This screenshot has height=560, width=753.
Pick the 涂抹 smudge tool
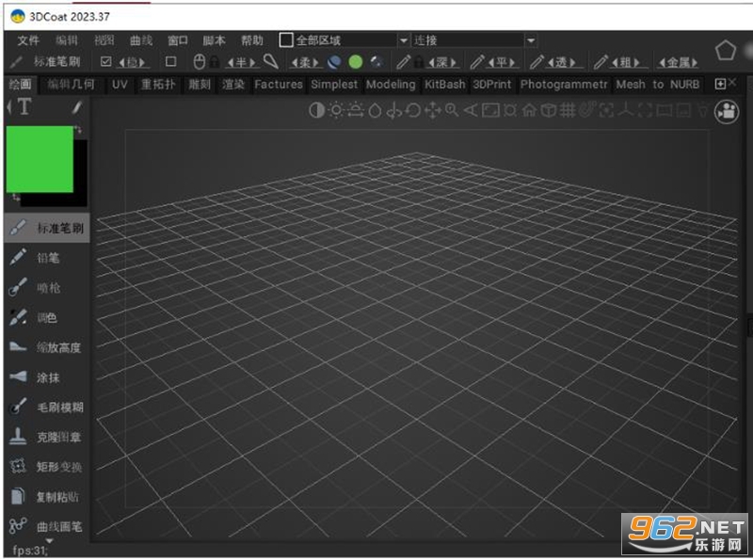[x=46, y=377]
